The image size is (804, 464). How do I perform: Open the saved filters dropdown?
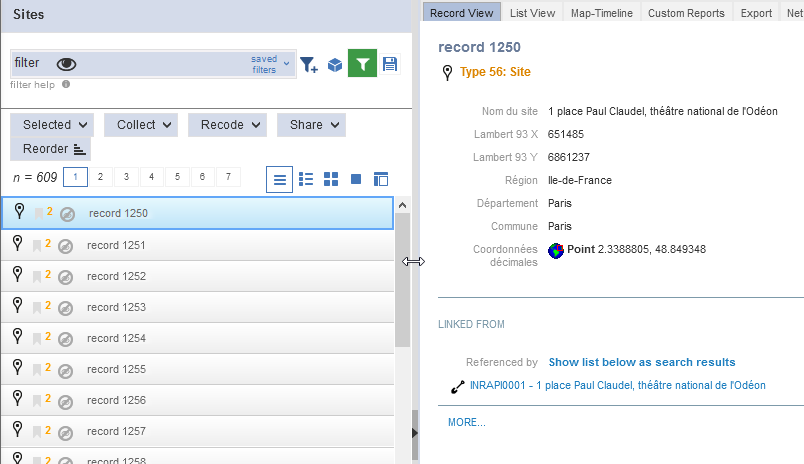pos(269,64)
